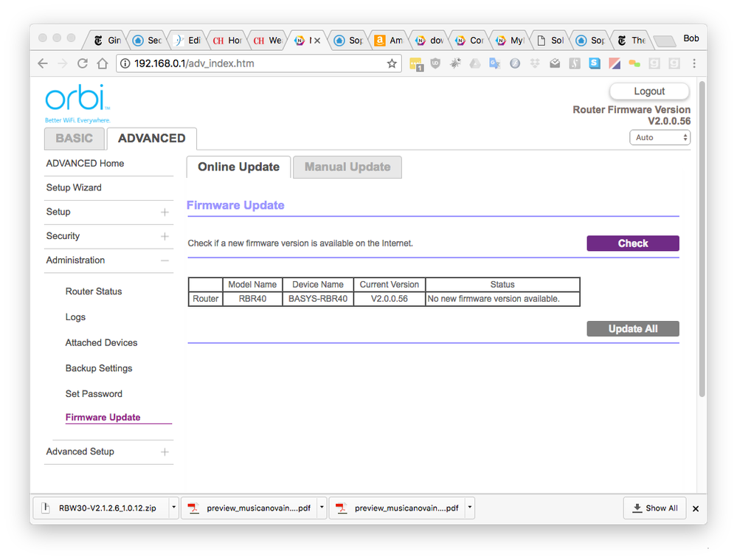
Task: Open the blue S cube extension
Action: click(x=595, y=63)
